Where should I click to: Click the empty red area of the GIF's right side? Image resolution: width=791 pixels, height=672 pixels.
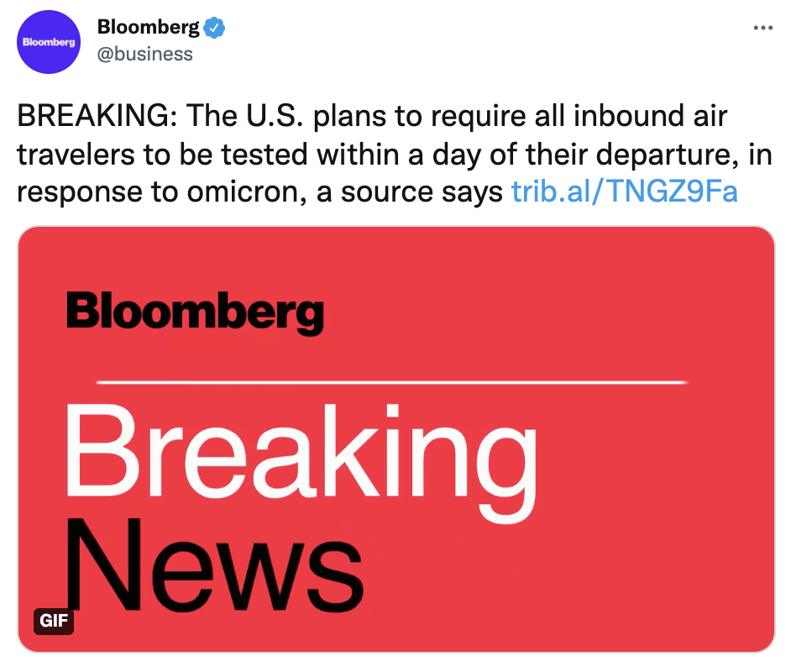click(x=656, y=505)
